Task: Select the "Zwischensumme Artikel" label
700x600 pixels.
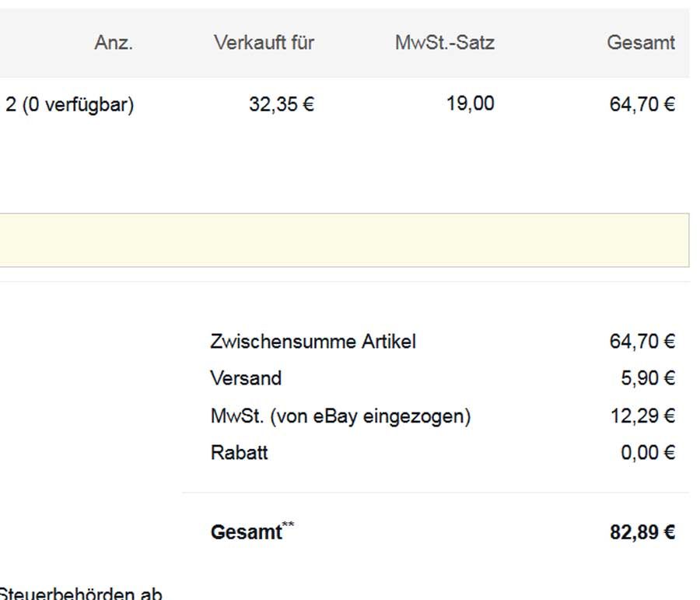Action: click(313, 341)
